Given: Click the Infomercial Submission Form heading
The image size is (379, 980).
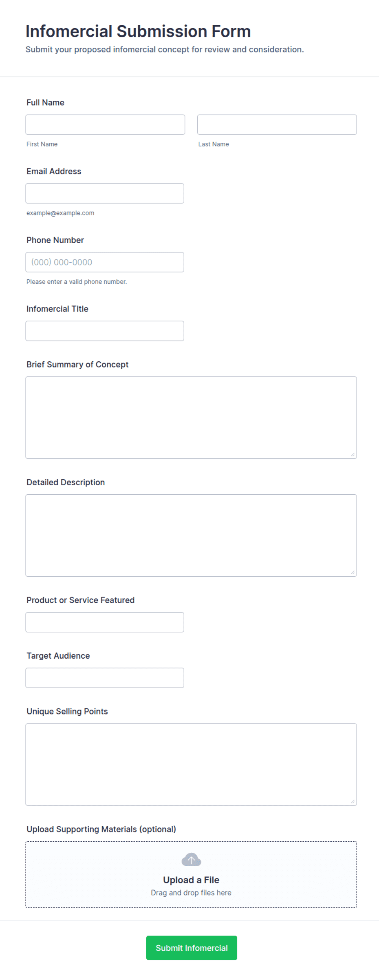Looking at the screenshot, I should [x=138, y=31].
